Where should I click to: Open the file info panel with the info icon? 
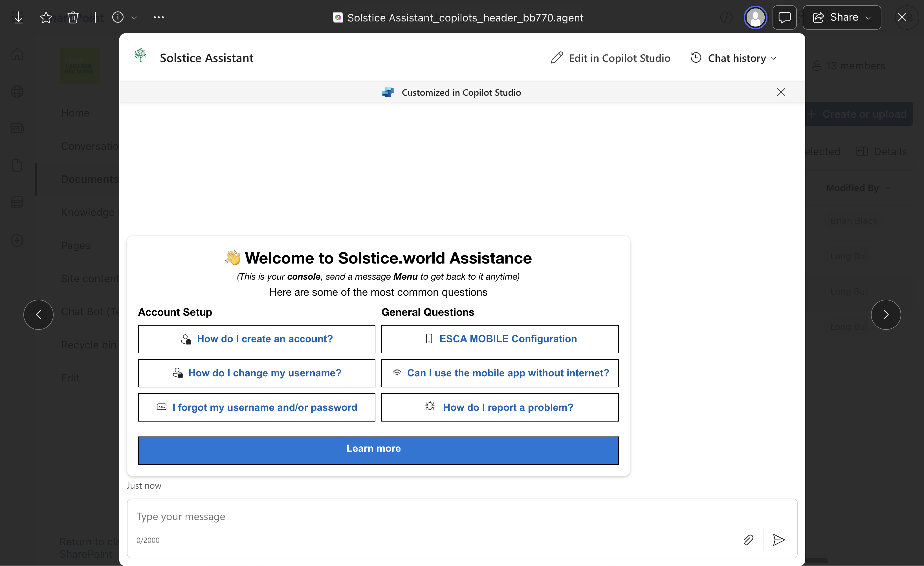click(117, 17)
